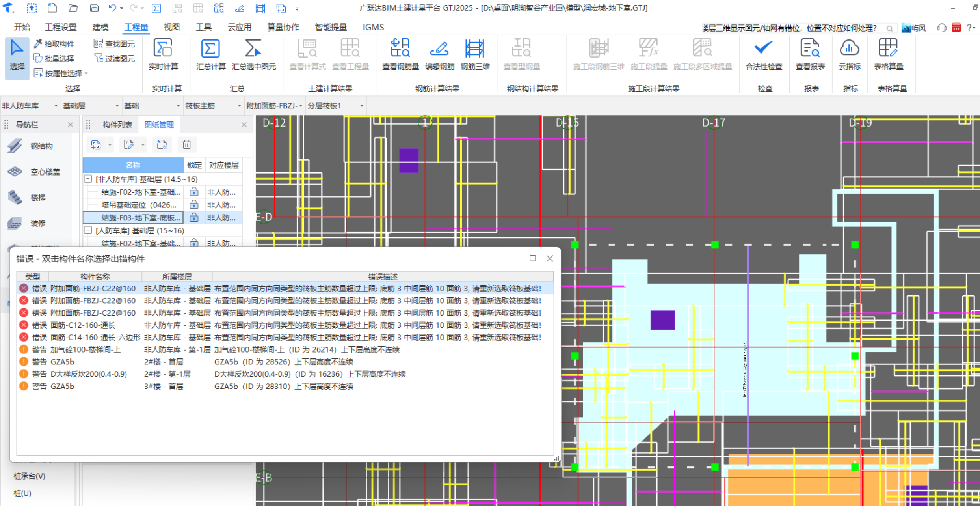Open 编辑钢筋 edit rebar
Screen dimensions: 980x506
(x=439, y=55)
